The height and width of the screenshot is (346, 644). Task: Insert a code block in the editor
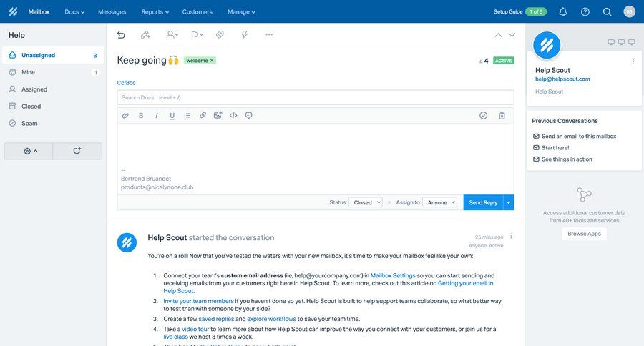(x=233, y=115)
